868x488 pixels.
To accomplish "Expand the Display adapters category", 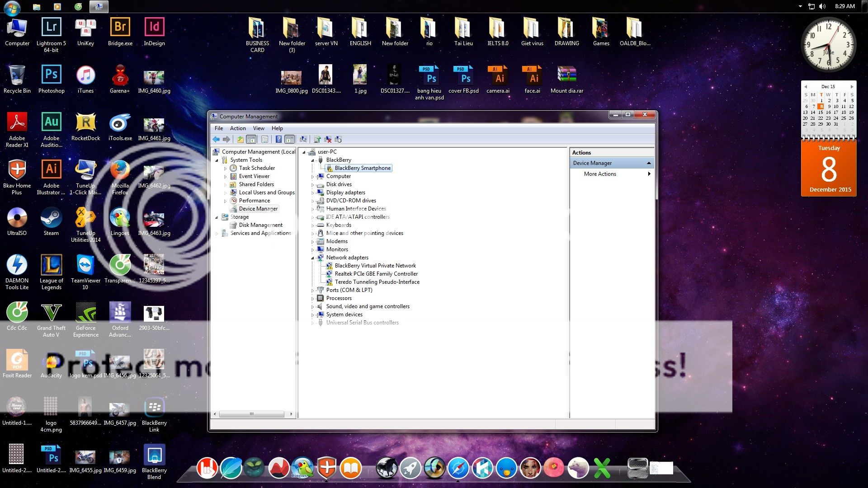I will pos(312,193).
